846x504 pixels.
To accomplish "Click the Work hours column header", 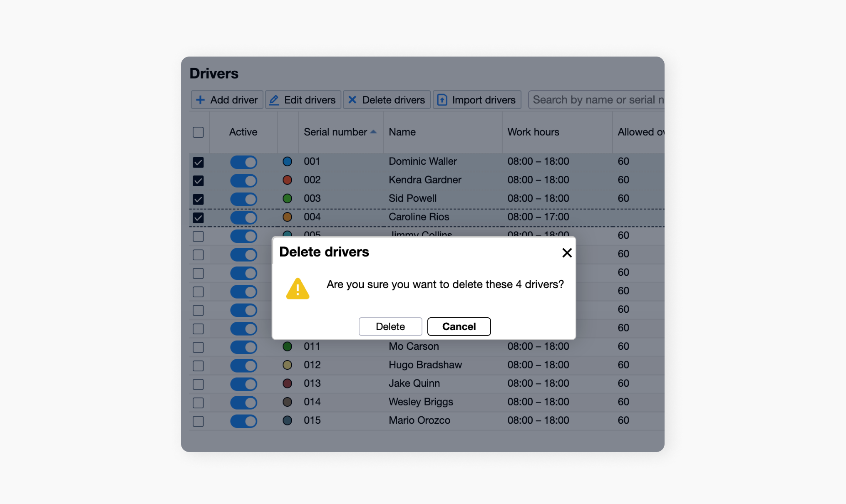I will [x=533, y=132].
